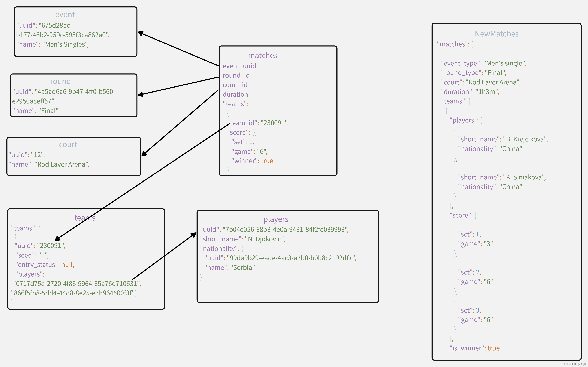Screen dimensions: 588x367
Task: Click the nationality name "Serbia" line
Action: pyautogui.click(x=230, y=268)
